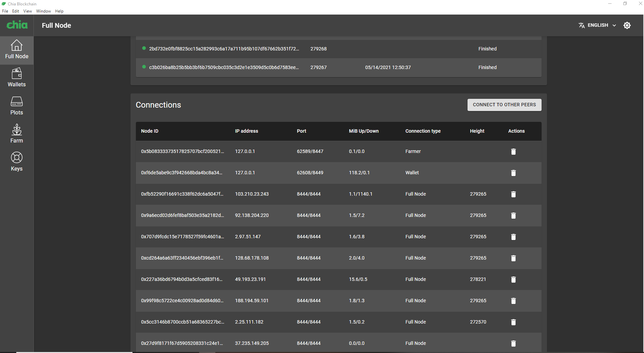Open the Keys sidebar section
The width and height of the screenshot is (644, 353).
coord(17,162)
